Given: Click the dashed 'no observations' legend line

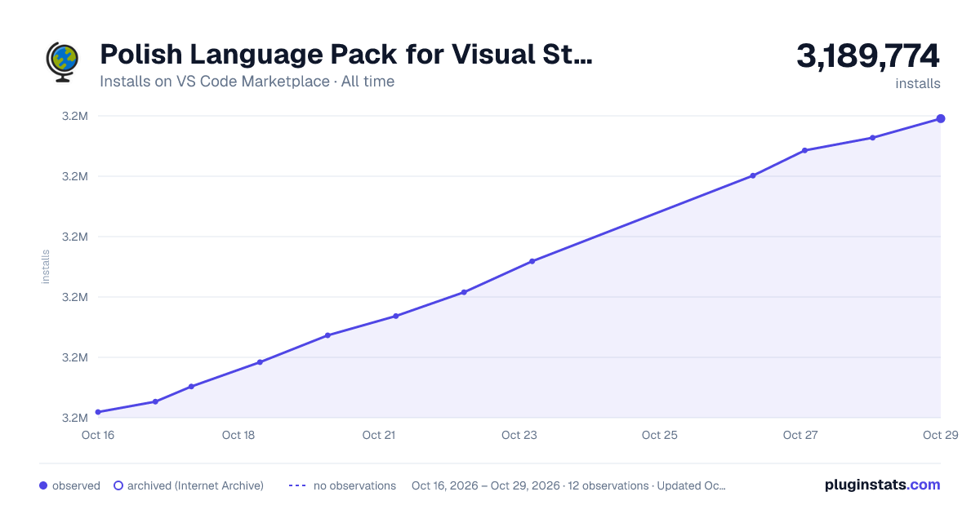Looking at the screenshot, I should coord(297,485).
